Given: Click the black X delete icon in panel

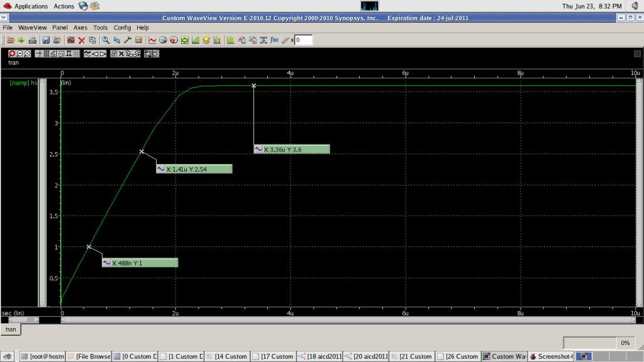Looking at the screenshot, I should 121,54.
